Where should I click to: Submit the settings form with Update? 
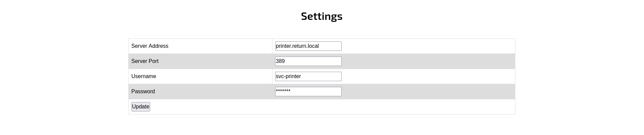[140, 107]
